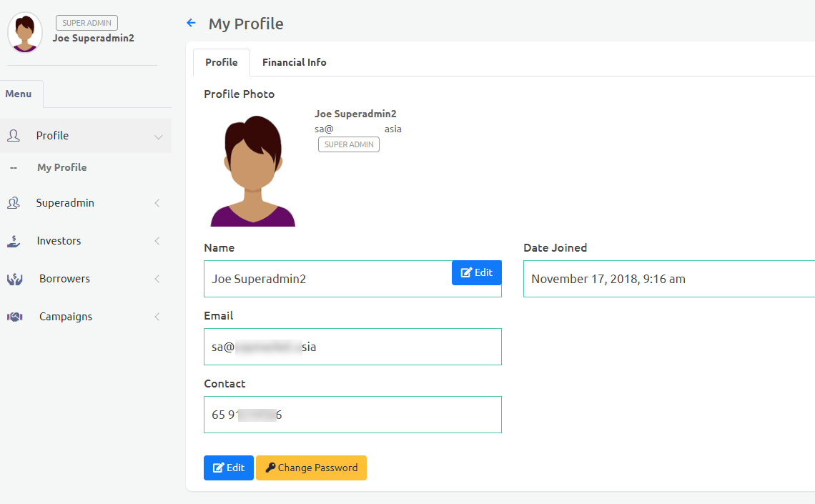Click the Superadmin users icon in sidebar
815x504 pixels.
click(14, 202)
